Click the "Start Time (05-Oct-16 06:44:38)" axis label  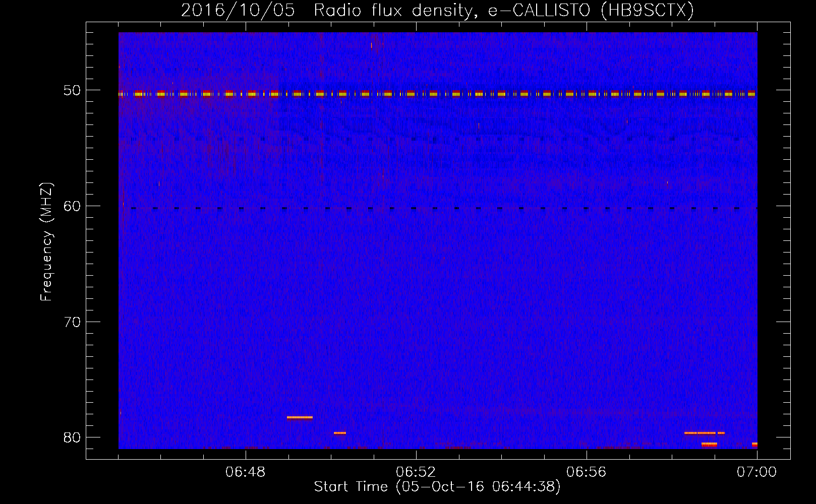click(x=437, y=487)
